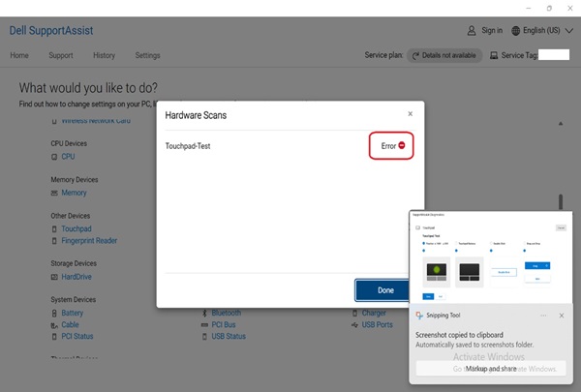Viewport: 581px width, 392px height.
Task: Click the user profile icon
Action: [x=472, y=30]
